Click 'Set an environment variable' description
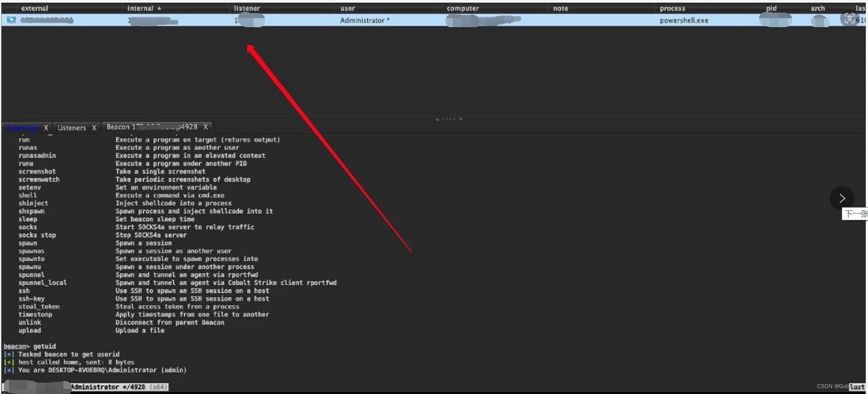 166,187
